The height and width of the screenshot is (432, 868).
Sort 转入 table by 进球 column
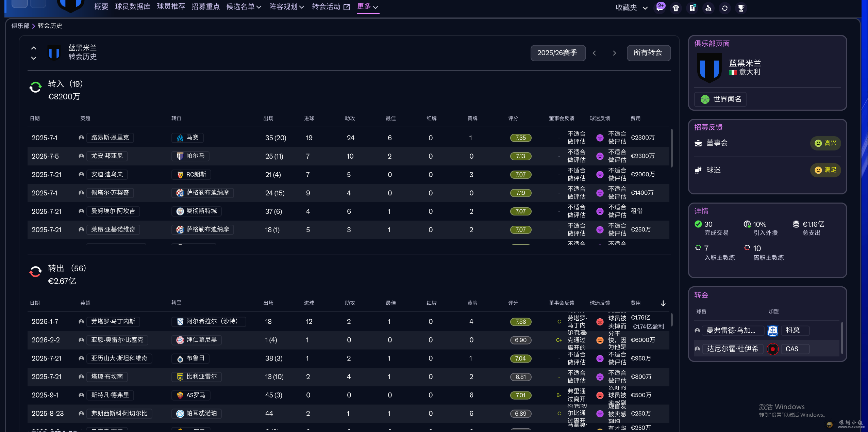309,118
